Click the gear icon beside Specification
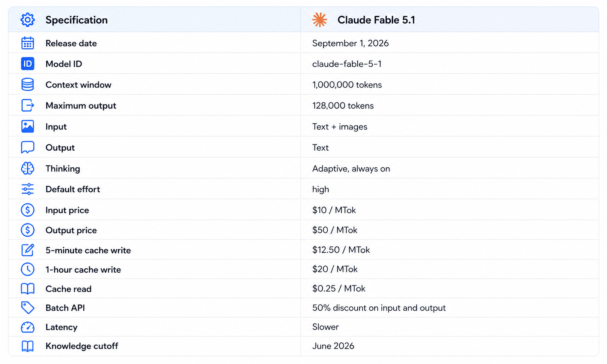This screenshot has height=364, width=607. [x=27, y=20]
